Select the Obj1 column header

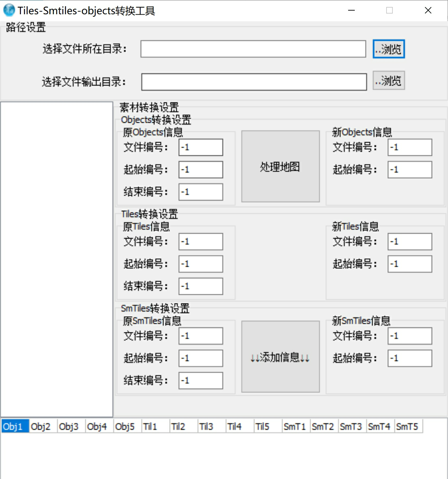pyautogui.click(x=15, y=426)
